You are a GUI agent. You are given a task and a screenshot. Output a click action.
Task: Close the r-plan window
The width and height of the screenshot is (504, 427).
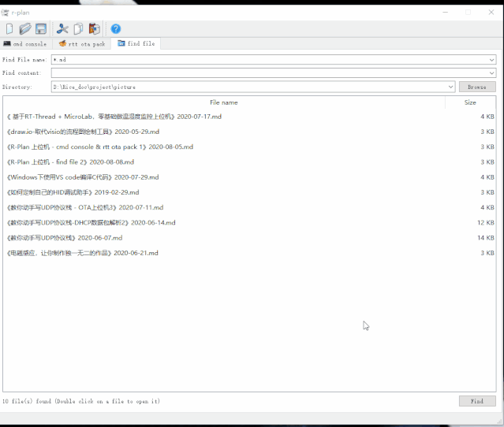pyautogui.click(x=491, y=13)
